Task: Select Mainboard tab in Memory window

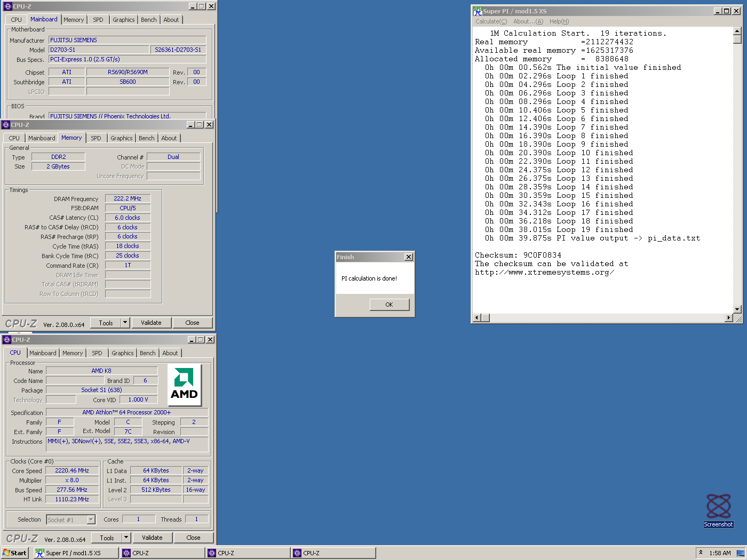Action: pyautogui.click(x=42, y=138)
